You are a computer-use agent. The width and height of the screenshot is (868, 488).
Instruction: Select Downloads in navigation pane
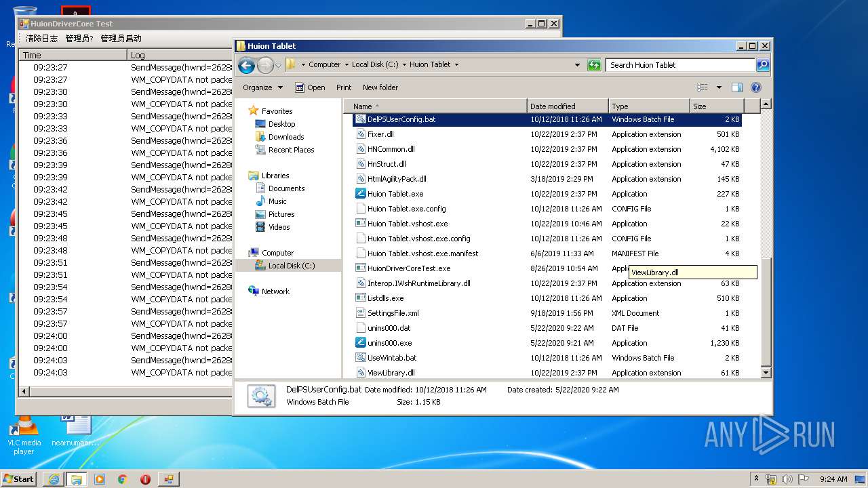point(285,137)
